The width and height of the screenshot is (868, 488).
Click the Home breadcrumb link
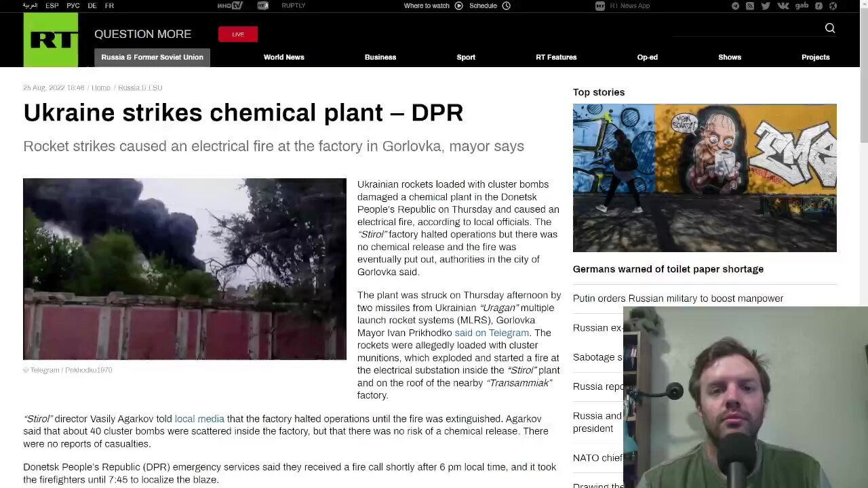click(101, 87)
